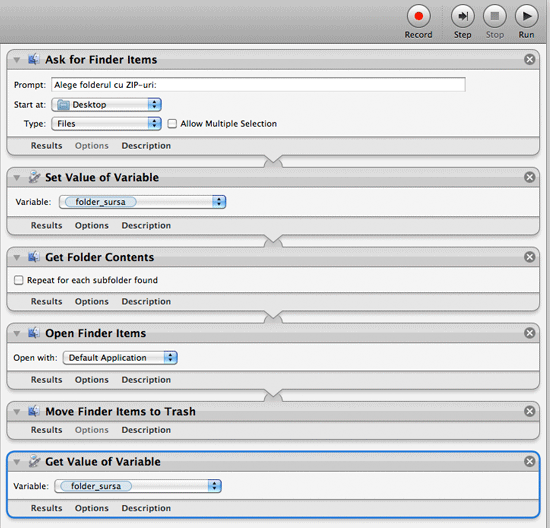Show Description of Get Folder Contents
Screen dimensions: 550x528
pos(146,301)
